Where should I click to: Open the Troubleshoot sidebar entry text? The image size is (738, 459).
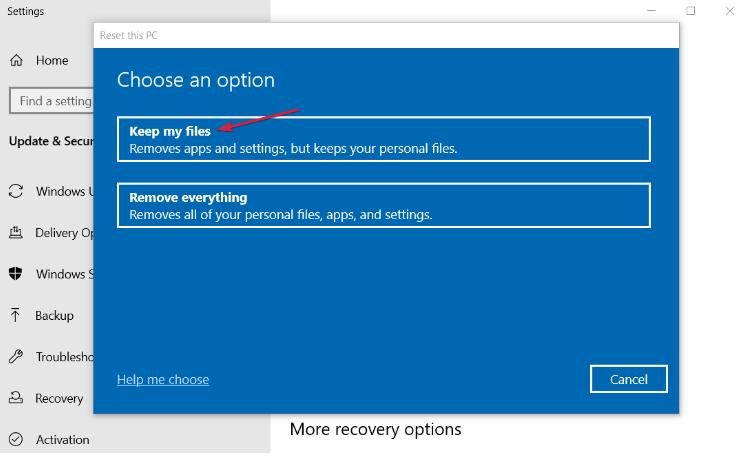tap(65, 357)
